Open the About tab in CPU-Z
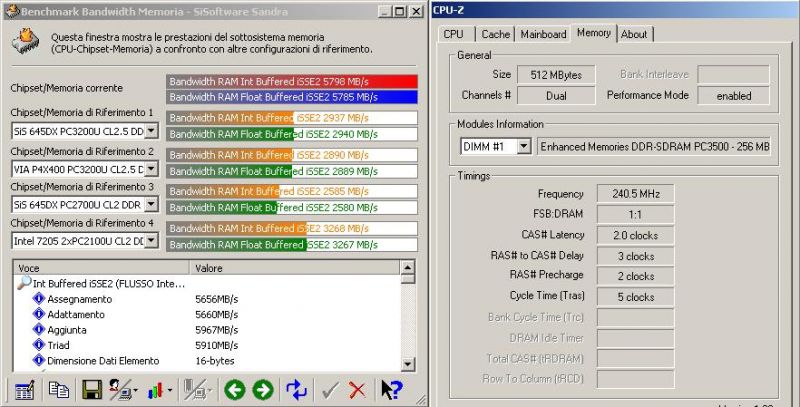 point(634,34)
